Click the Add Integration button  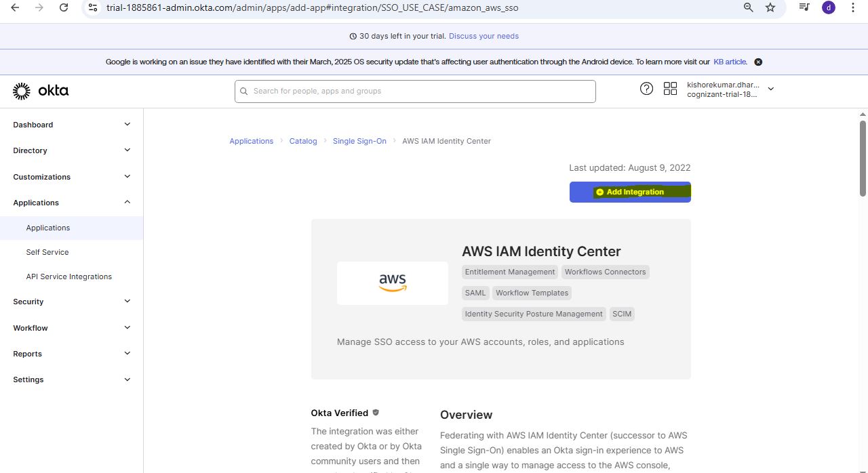click(x=630, y=192)
